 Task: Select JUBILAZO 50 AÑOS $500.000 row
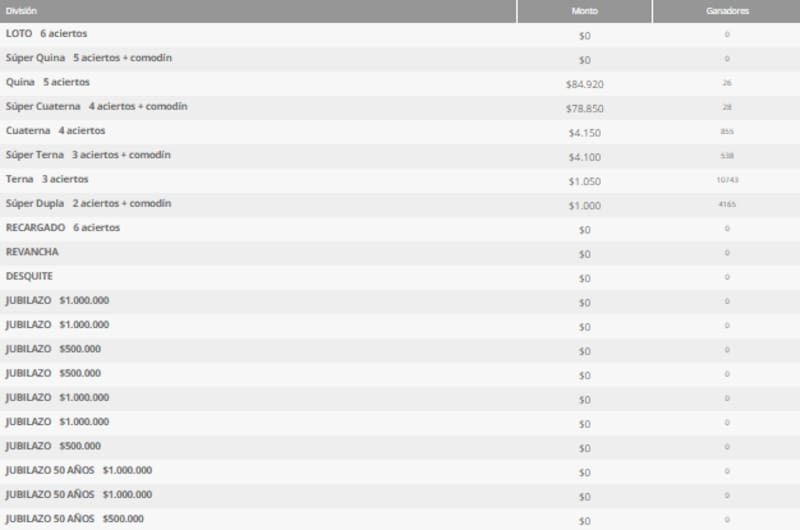[x=74, y=519]
